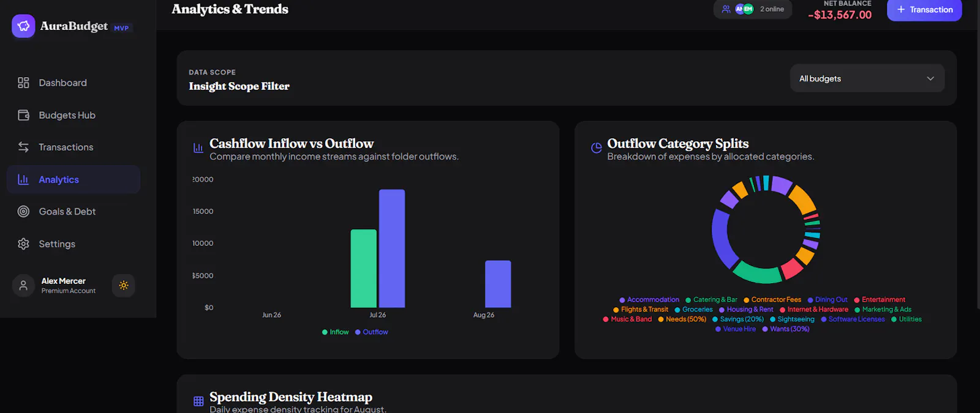The image size is (980, 413).
Task: Click the Spending Density Heatmap heading
Action: [x=291, y=396]
